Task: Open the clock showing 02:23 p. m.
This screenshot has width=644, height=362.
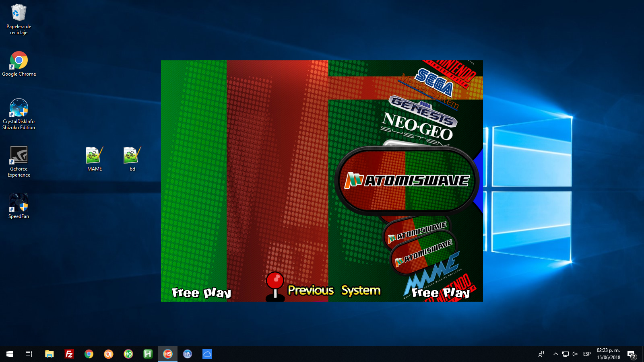Action: tap(608, 354)
